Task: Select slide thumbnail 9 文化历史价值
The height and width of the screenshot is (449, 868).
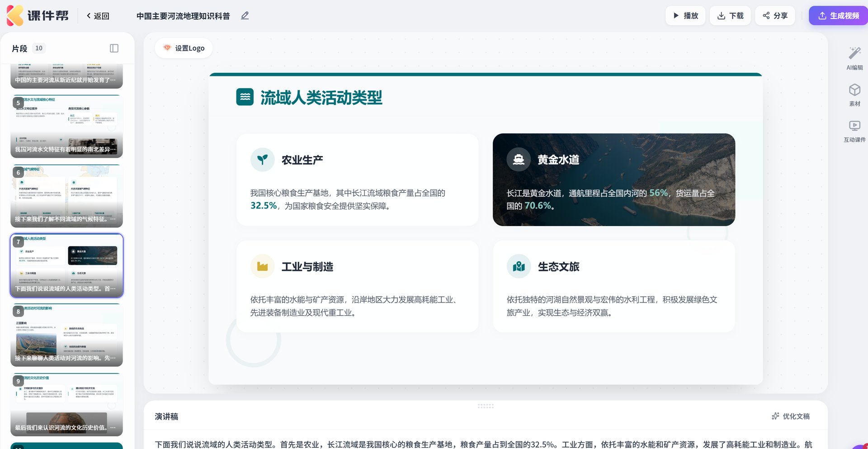Action: pyautogui.click(x=66, y=405)
